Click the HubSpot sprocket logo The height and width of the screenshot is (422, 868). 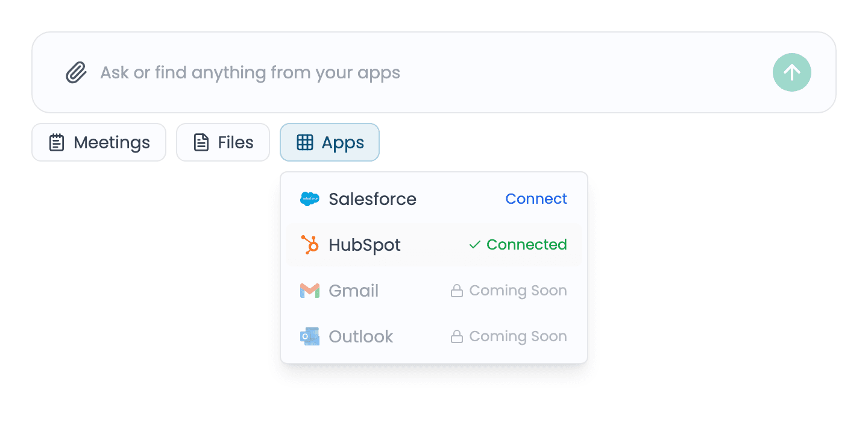pos(310,245)
